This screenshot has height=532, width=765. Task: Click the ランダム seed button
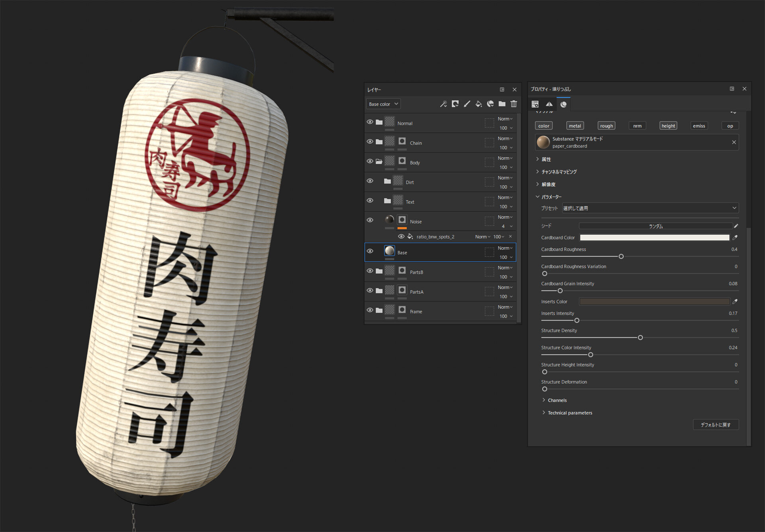(x=655, y=226)
